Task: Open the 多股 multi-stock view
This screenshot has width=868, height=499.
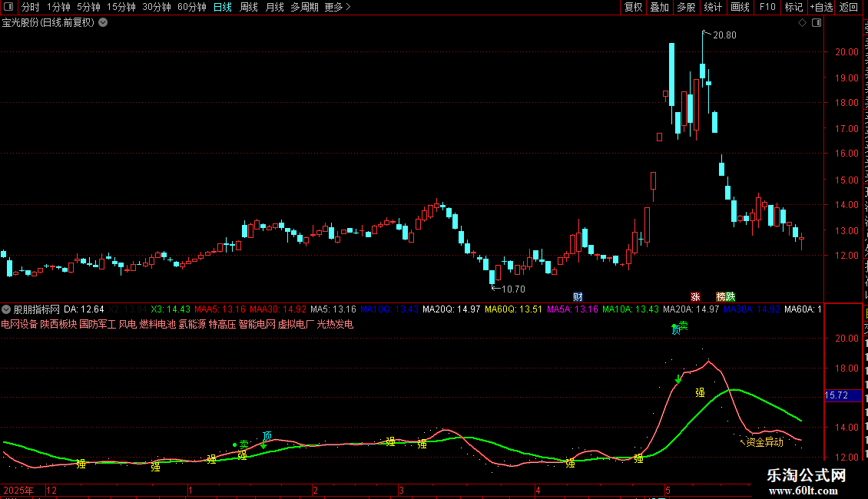Action: click(686, 7)
